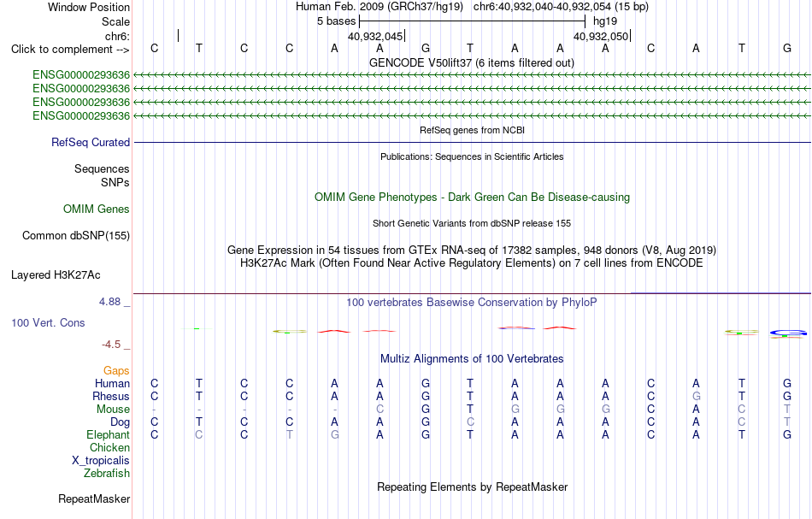Open the RefSeq Curated track label
Screen dimensions: 812x519
pyautogui.click(x=91, y=142)
